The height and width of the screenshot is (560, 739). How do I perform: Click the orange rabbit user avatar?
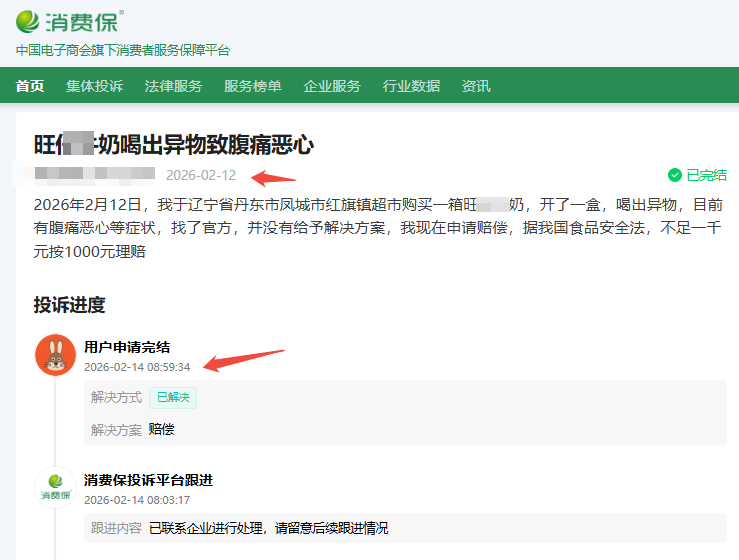[x=56, y=355]
